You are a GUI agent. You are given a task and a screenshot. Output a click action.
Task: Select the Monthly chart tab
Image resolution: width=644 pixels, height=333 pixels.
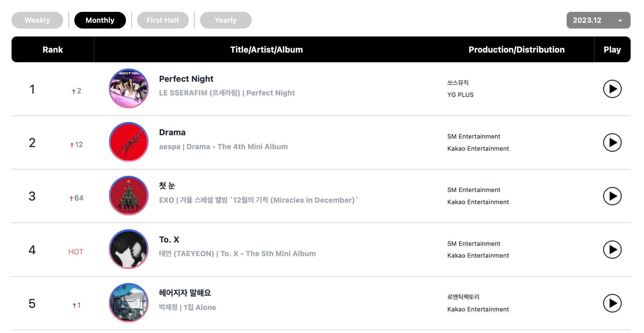pos(100,20)
